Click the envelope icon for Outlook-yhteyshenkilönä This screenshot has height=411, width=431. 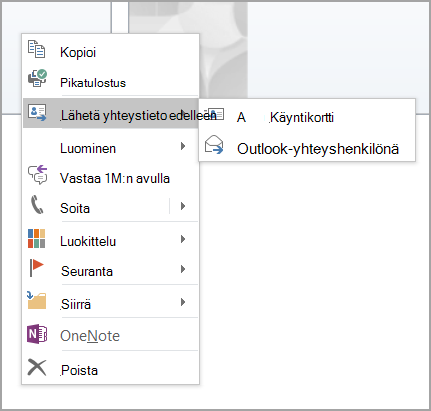214,145
